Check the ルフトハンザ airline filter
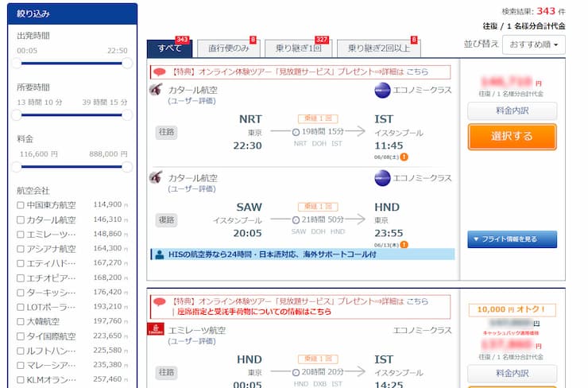This screenshot has width=588, height=388. click(21, 351)
